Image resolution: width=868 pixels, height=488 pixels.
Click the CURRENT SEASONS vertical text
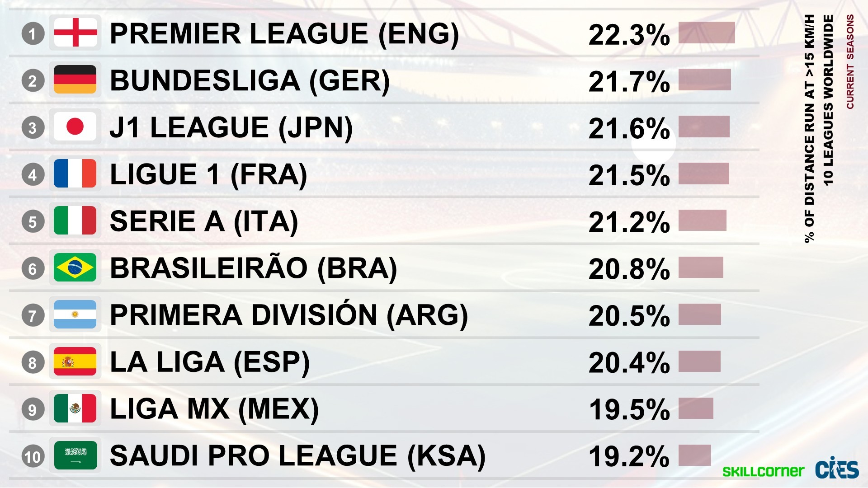(x=850, y=61)
